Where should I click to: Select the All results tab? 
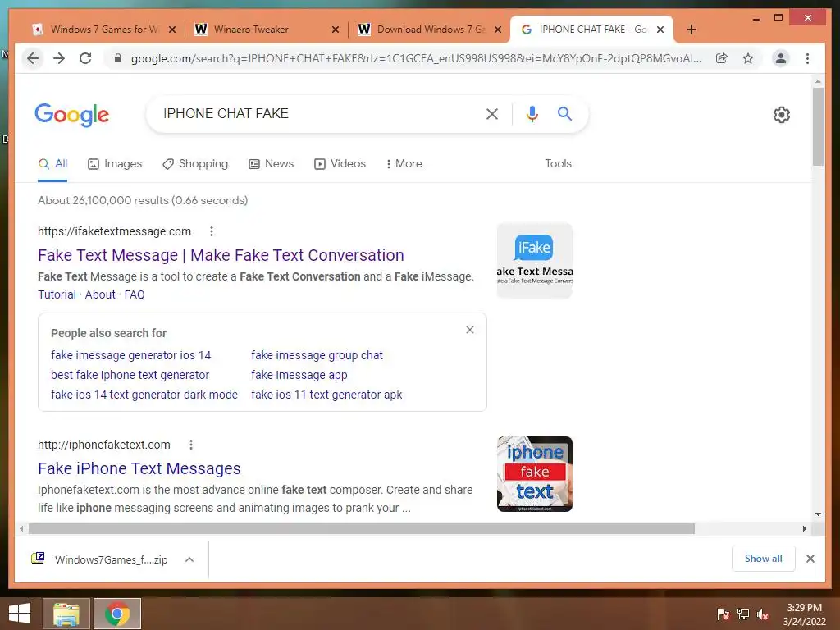pyautogui.click(x=52, y=164)
